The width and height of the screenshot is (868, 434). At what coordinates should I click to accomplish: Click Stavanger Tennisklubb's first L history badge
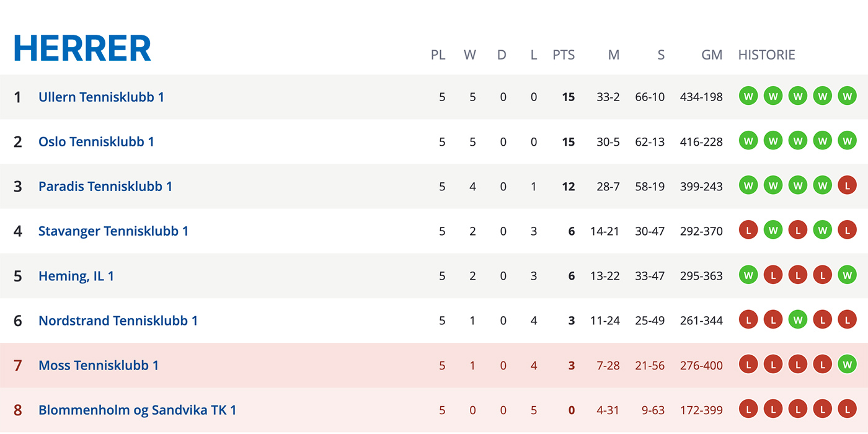(748, 230)
